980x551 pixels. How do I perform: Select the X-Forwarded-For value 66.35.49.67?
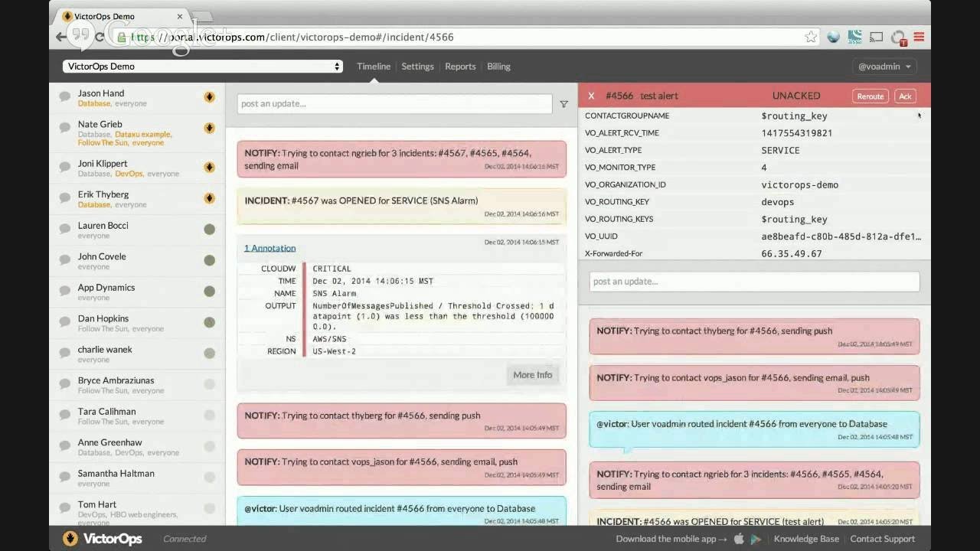(x=792, y=253)
